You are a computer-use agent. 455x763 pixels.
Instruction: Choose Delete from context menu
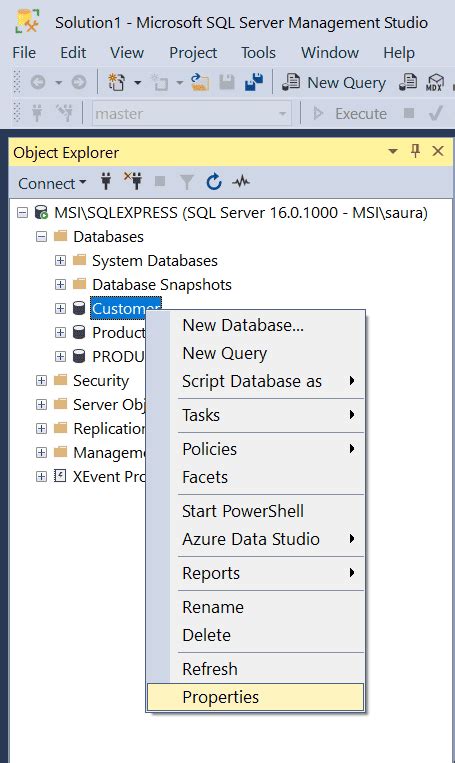coord(255,635)
